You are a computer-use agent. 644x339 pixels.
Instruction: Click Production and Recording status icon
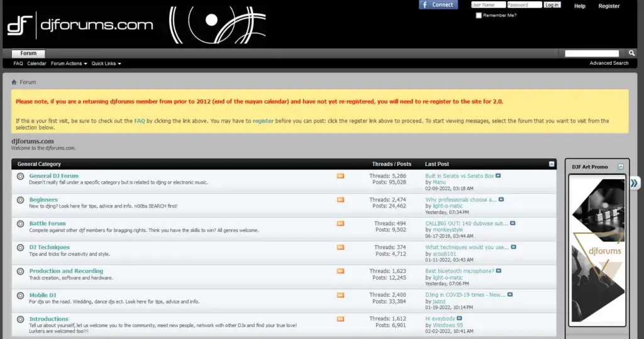click(x=20, y=272)
